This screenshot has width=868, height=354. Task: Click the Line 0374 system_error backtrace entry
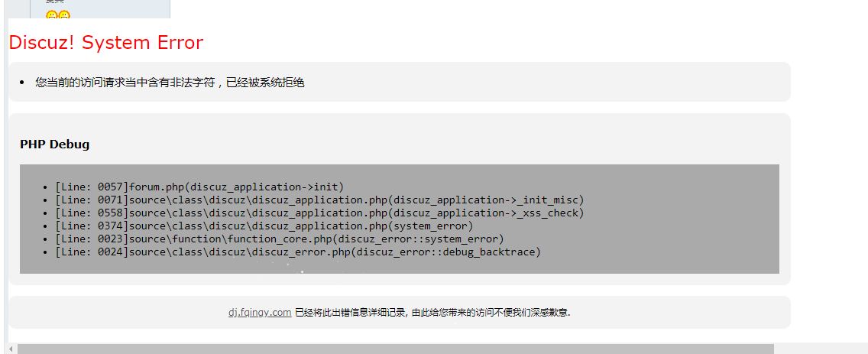click(264, 226)
